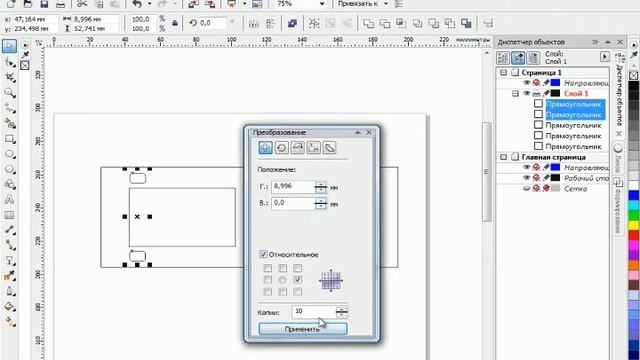This screenshot has width=640, height=360.
Task: Select the Smart Fill tool
Action: (9, 123)
